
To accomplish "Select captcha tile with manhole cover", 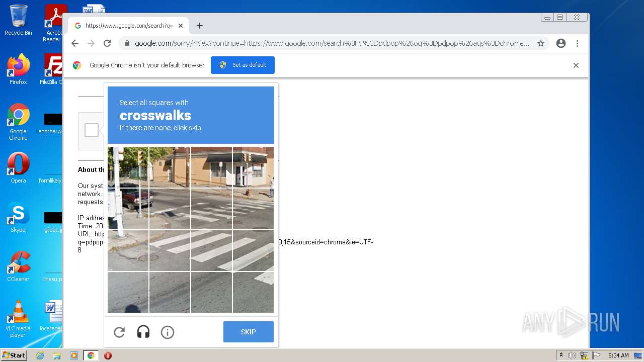I will [x=128, y=250].
